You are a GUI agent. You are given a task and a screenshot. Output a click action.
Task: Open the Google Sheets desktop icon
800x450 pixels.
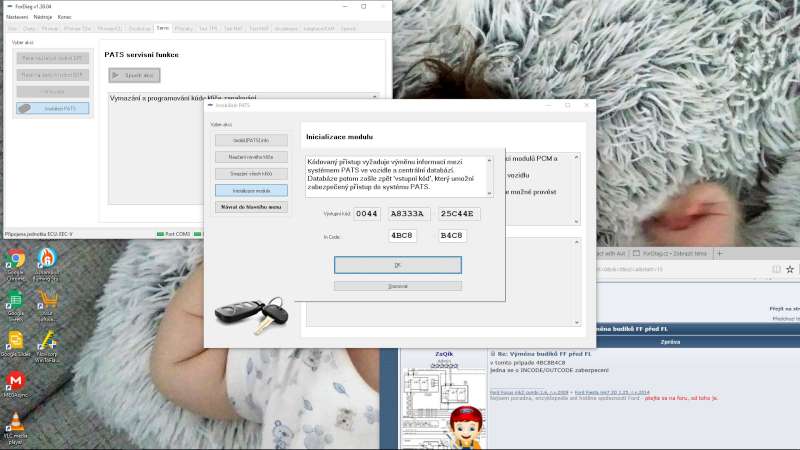(14, 300)
